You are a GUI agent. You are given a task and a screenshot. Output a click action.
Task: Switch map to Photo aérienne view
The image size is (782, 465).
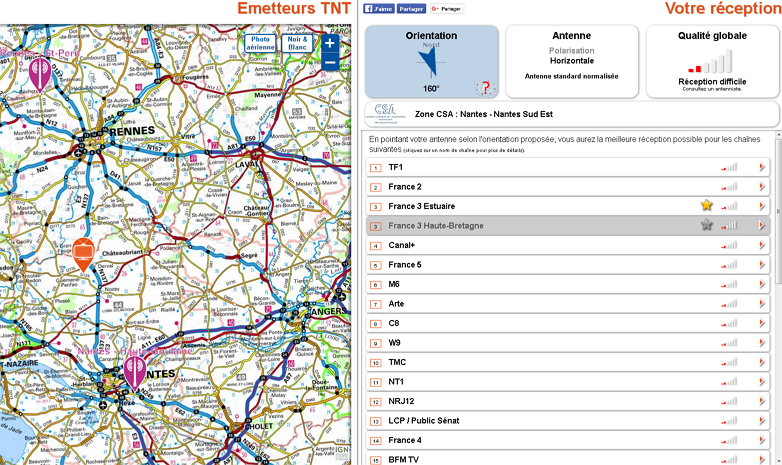[260, 43]
